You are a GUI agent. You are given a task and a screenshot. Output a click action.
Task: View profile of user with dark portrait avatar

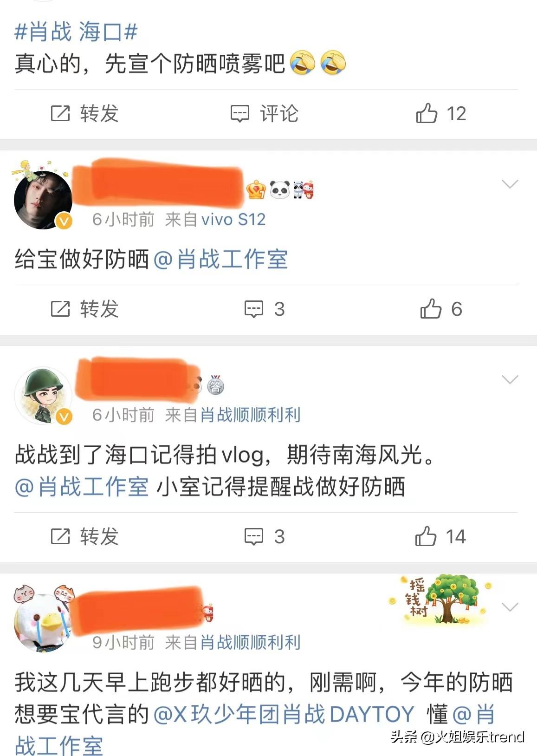pos(43,200)
